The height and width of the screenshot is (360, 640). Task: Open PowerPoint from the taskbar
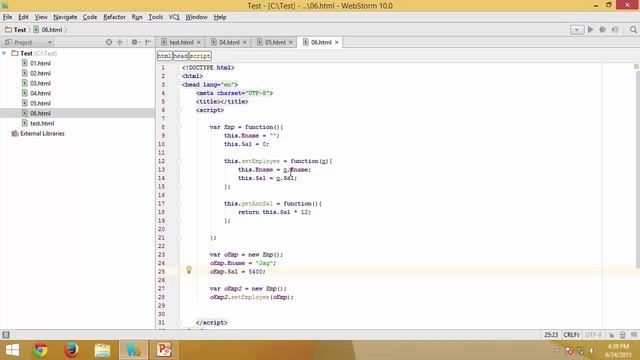pos(164,350)
